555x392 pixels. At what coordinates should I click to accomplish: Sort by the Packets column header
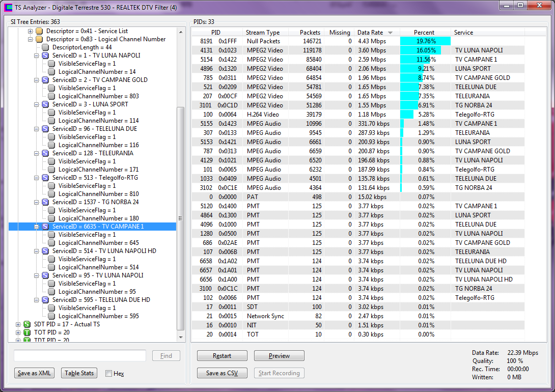coord(306,32)
